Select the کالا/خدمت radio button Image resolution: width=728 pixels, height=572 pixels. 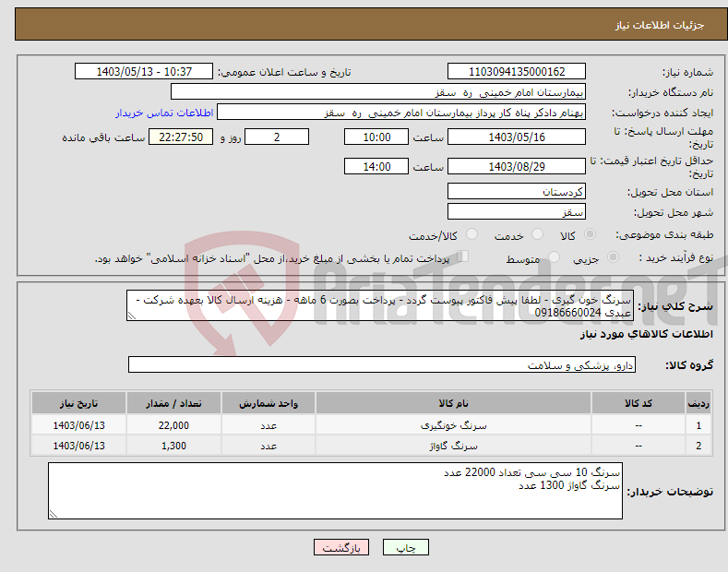[471, 234]
